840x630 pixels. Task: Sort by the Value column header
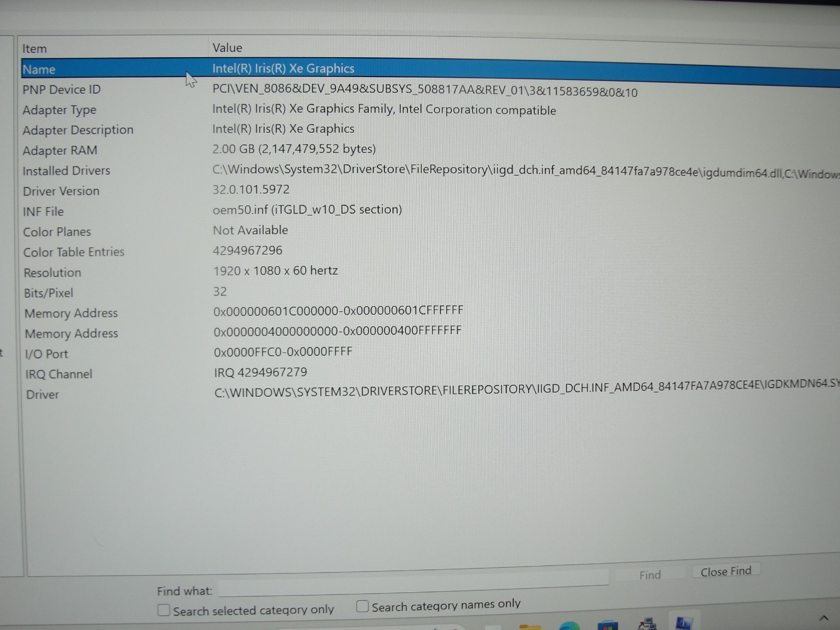(x=227, y=48)
